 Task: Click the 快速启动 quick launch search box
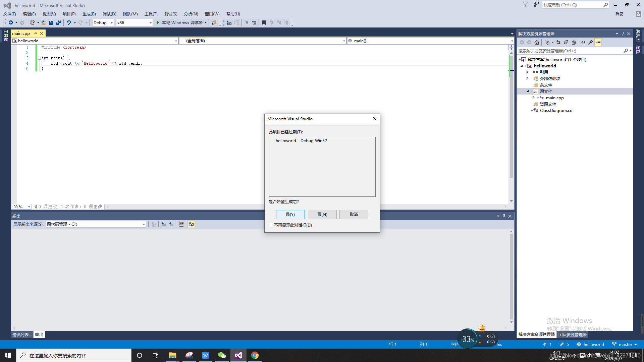(x=575, y=5)
